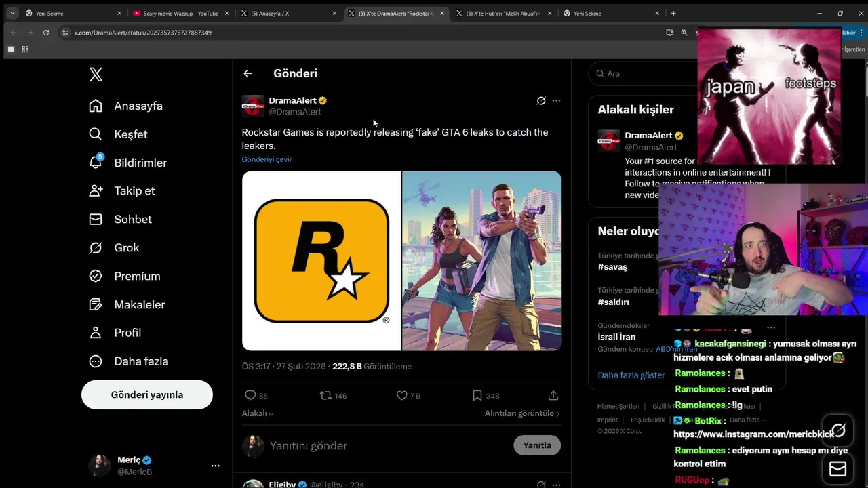This screenshot has width=868, height=488.
Task: Open Rockstar logo image
Action: click(321, 261)
